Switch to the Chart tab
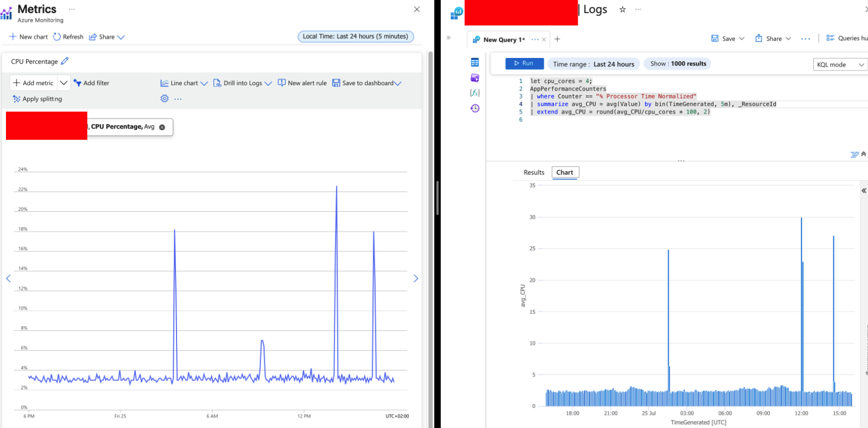The height and width of the screenshot is (428, 868). pos(565,172)
